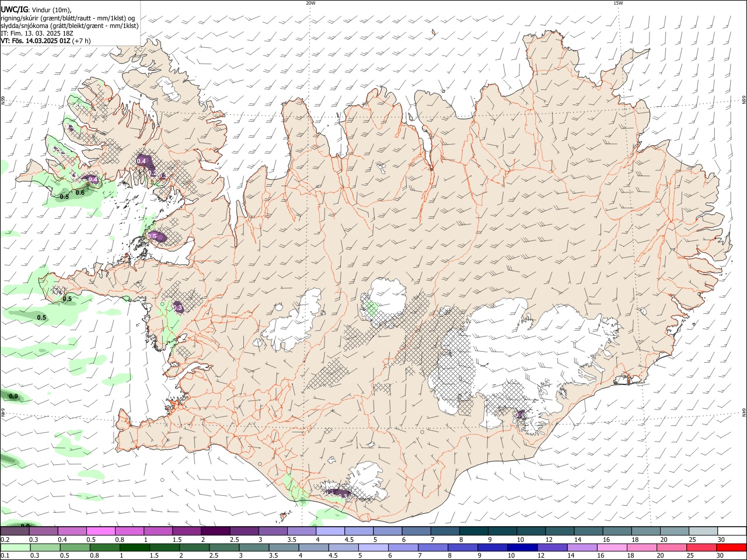The image size is (747, 560).
Task: Click the 0.3 precipitation label on purple patch
Action: [177, 307]
